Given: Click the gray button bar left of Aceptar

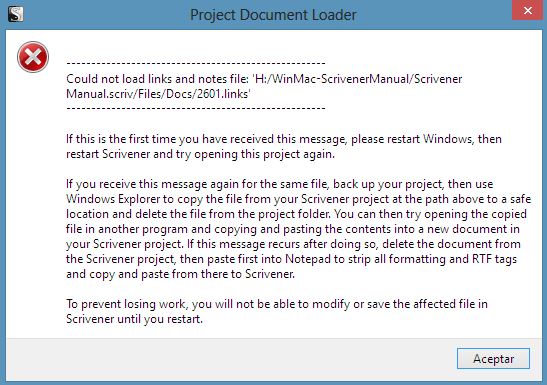Looking at the screenshot, I should [230, 359].
